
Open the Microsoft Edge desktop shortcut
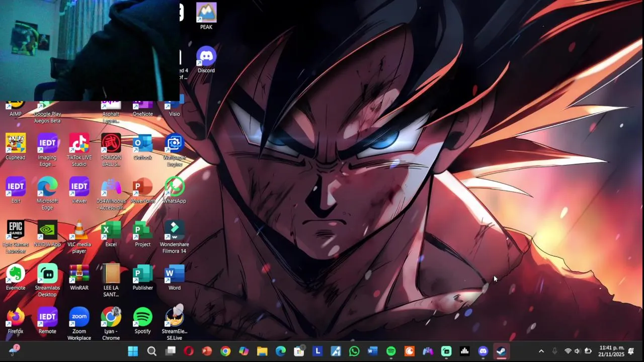[47, 193]
